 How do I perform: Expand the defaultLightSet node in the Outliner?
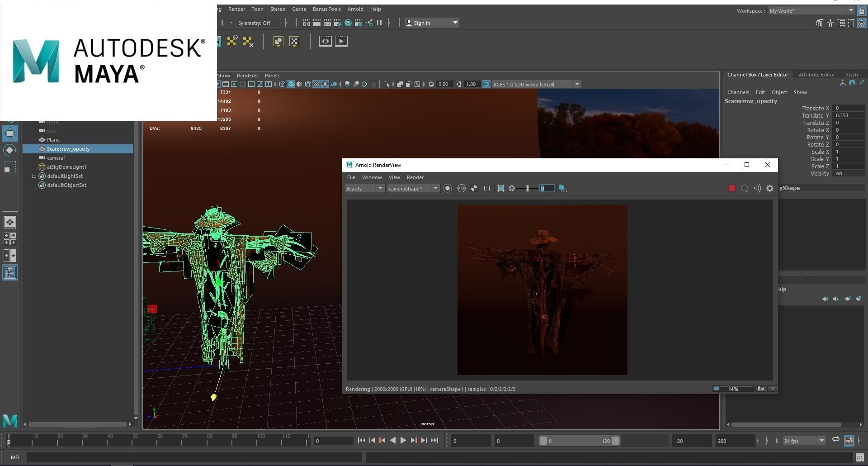[34, 176]
